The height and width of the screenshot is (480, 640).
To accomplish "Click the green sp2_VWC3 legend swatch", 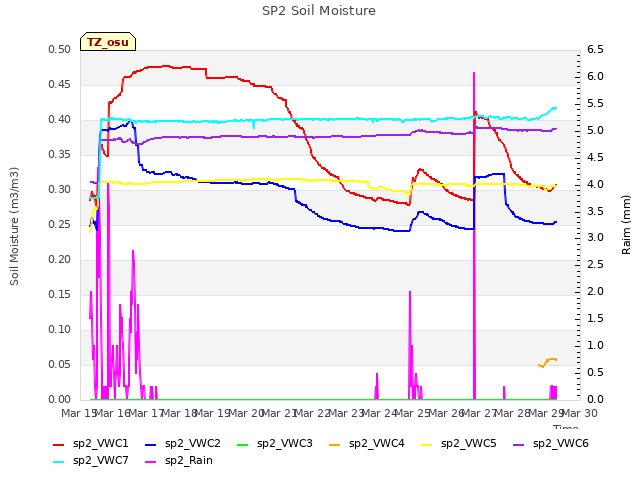I will pos(243,444).
